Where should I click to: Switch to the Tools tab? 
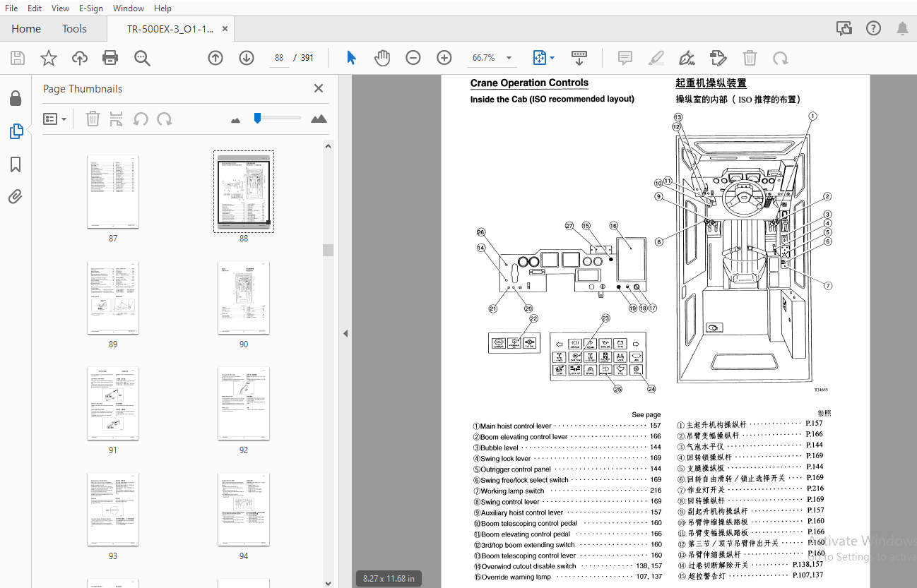74,29
